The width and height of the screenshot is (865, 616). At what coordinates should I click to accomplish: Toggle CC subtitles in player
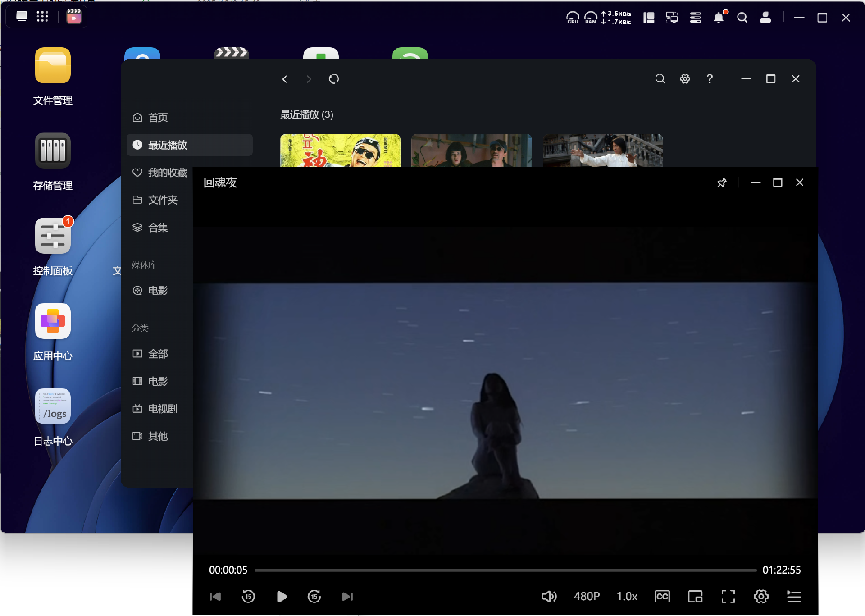pos(662,597)
